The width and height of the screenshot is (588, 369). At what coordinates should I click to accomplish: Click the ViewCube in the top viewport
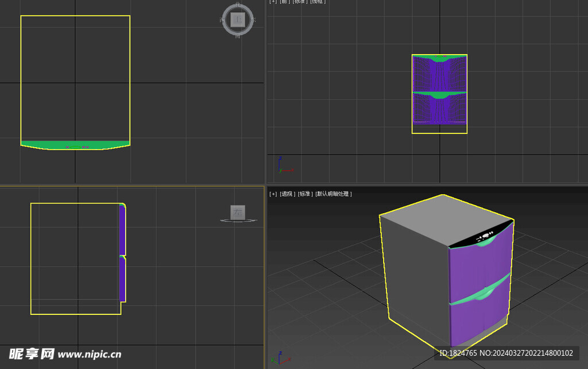coord(238,20)
